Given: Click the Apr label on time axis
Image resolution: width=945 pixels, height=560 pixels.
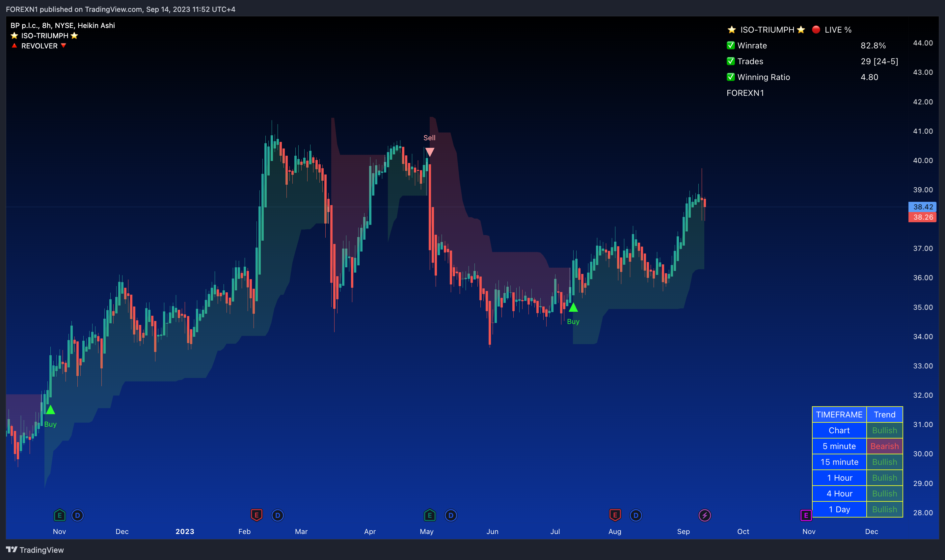Looking at the screenshot, I should [369, 531].
